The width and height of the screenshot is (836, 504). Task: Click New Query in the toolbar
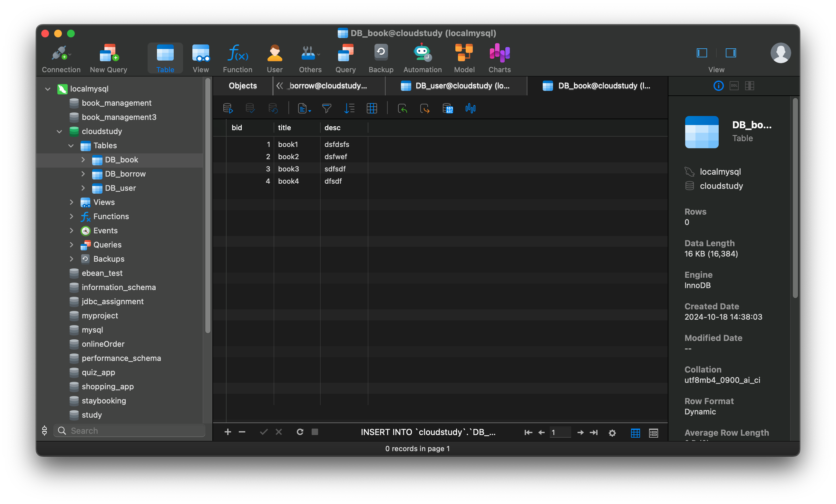click(108, 58)
